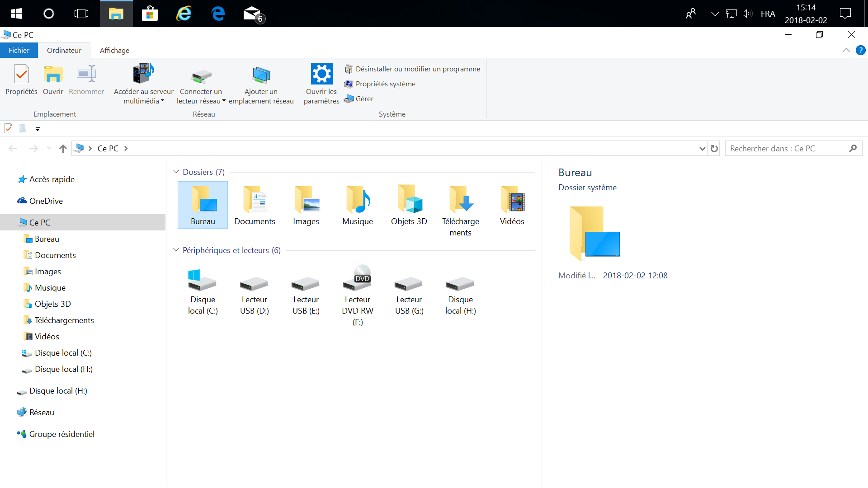Image resolution: width=868 pixels, height=488 pixels.
Task: Open Ouvrir les paramètres gear icon
Action: tap(321, 74)
